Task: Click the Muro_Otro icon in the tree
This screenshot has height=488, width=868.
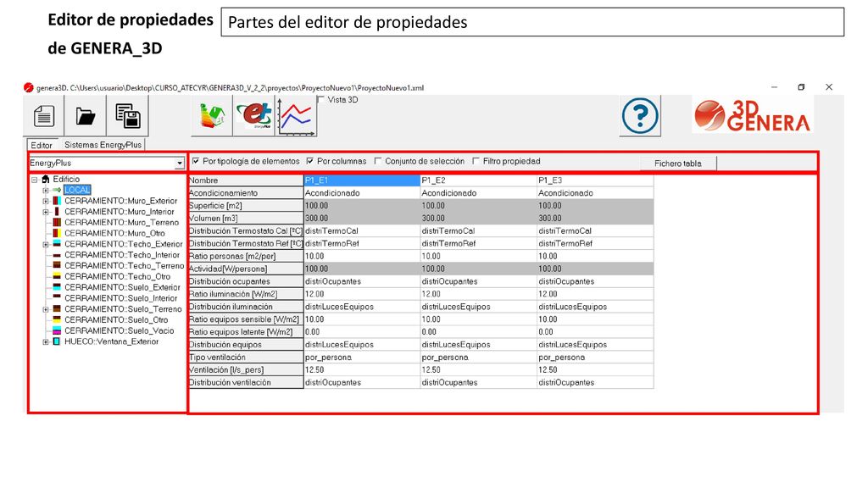Action: (x=57, y=233)
